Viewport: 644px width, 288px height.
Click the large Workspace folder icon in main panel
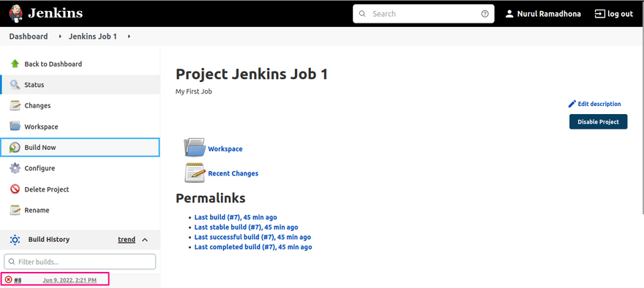pyautogui.click(x=195, y=148)
